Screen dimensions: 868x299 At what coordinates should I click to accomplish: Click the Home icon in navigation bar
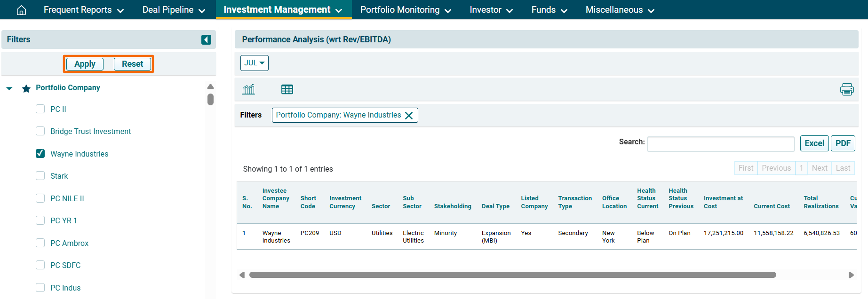21,10
